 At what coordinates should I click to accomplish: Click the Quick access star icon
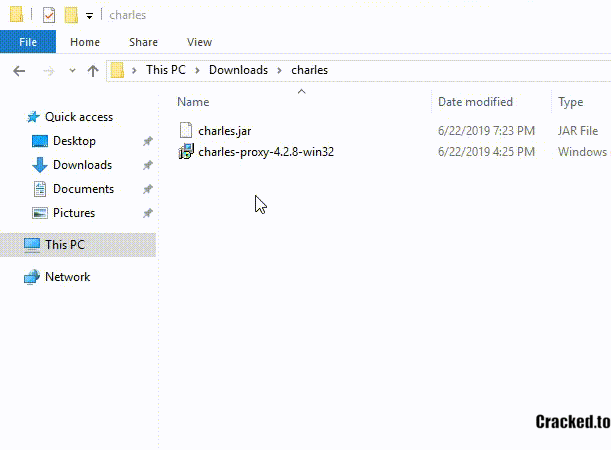pos(32,117)
